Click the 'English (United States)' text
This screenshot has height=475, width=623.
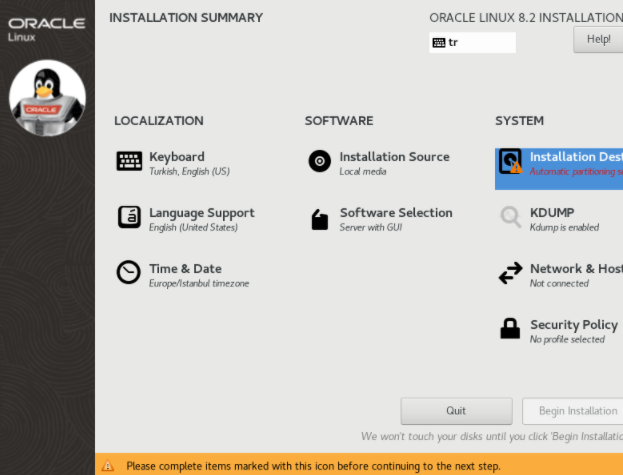tap(193, 228)
